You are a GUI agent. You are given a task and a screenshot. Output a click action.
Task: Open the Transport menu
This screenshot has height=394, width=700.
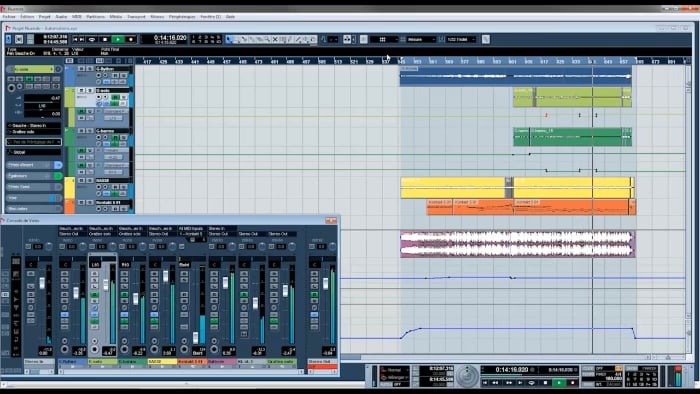coord(136,17)
